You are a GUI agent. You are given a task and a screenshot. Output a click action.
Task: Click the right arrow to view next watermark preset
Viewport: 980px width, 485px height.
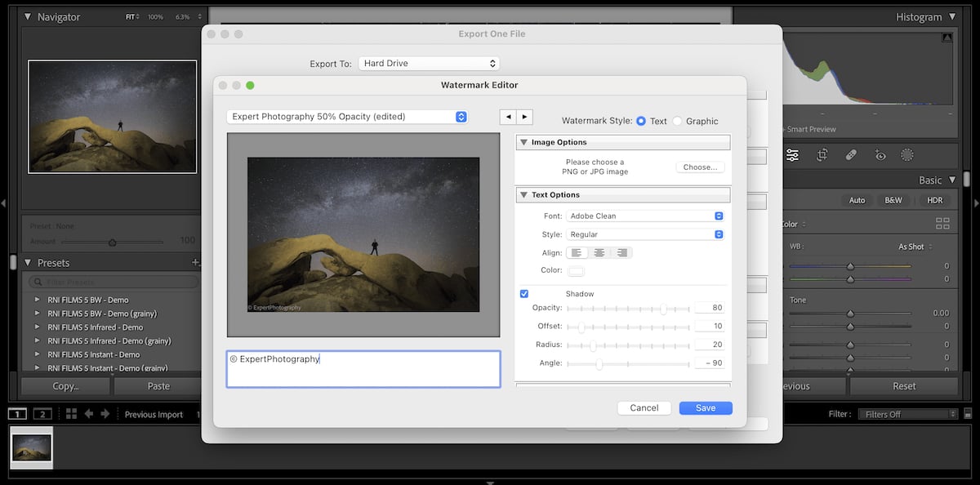[x=525, y=117]
